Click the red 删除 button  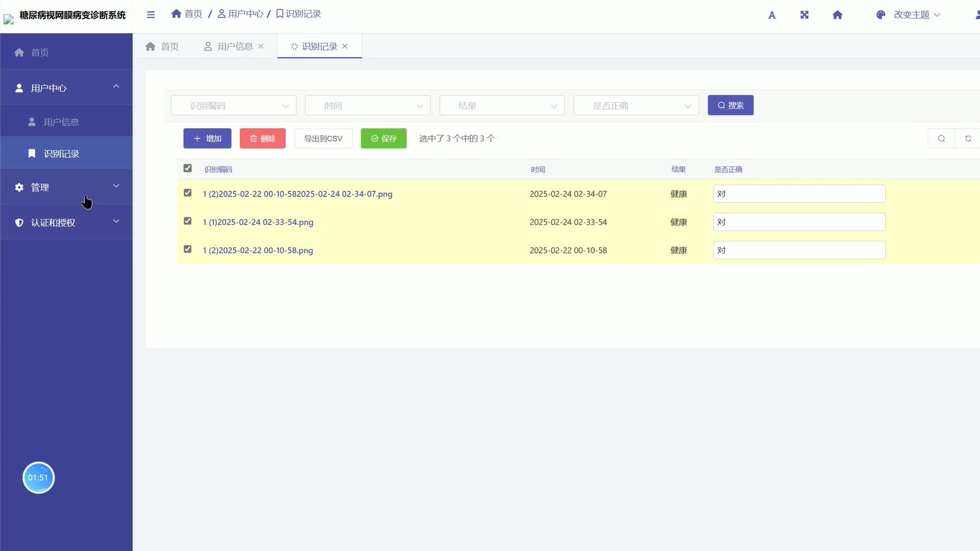262,138
